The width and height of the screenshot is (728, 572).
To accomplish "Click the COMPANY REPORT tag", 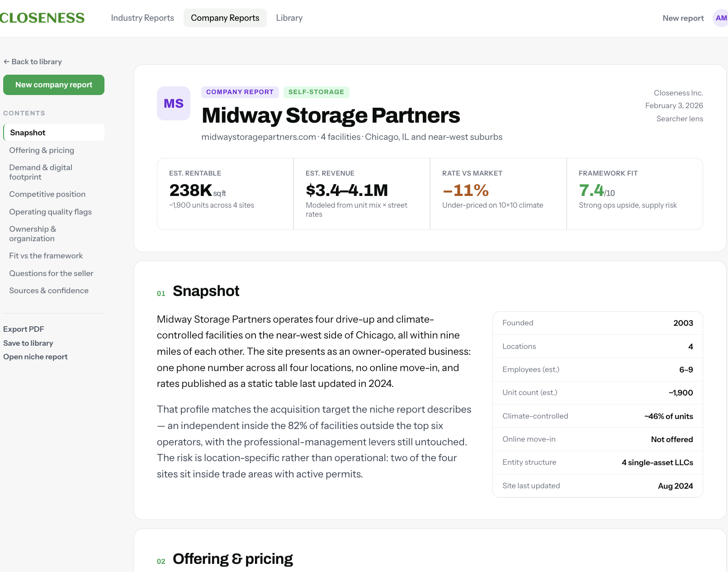I will 240,92.
